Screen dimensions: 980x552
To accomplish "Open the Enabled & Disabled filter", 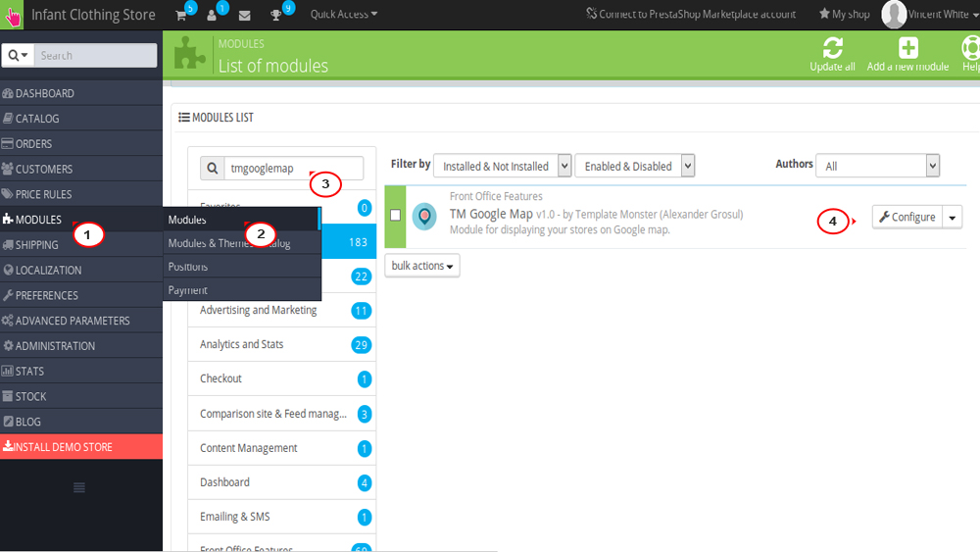I will tap(634, 167).
